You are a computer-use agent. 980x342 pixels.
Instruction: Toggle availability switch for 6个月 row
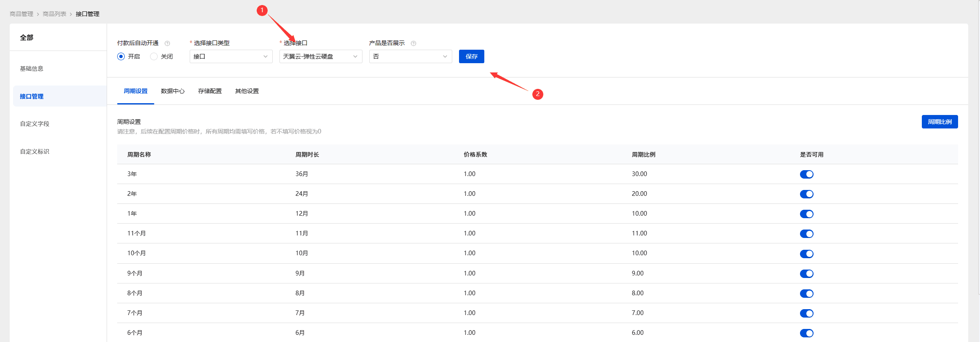[807, 333]
